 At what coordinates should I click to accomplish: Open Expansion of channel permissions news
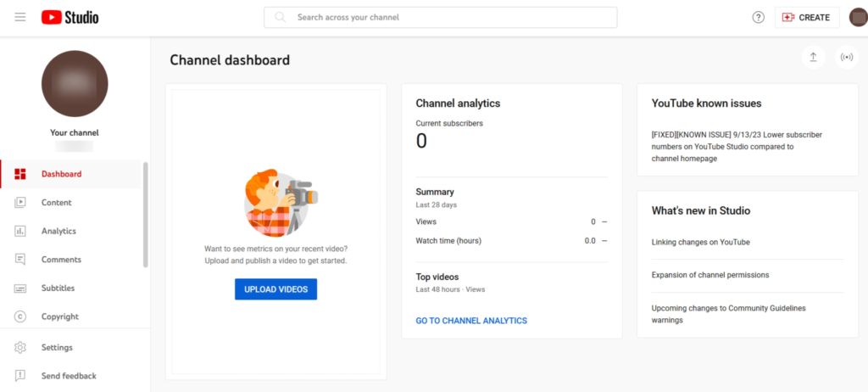pyautogui.click(x=710, y=275)
